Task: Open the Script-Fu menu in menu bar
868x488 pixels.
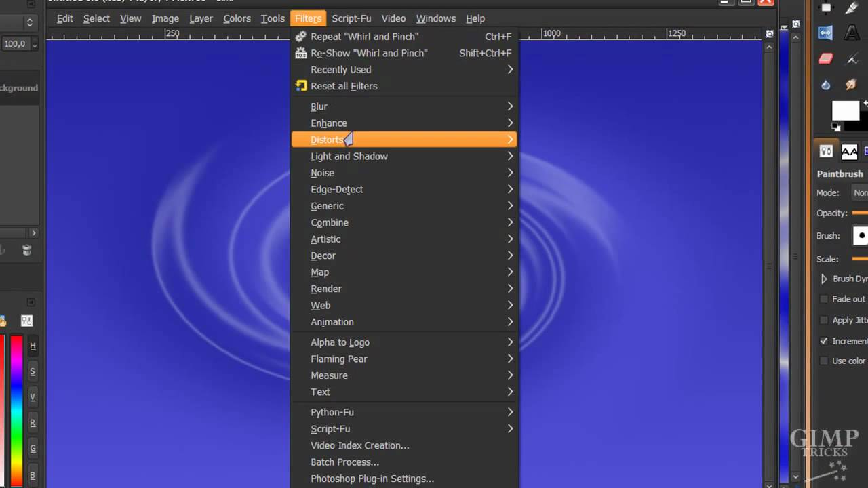Action: (351, 18)
